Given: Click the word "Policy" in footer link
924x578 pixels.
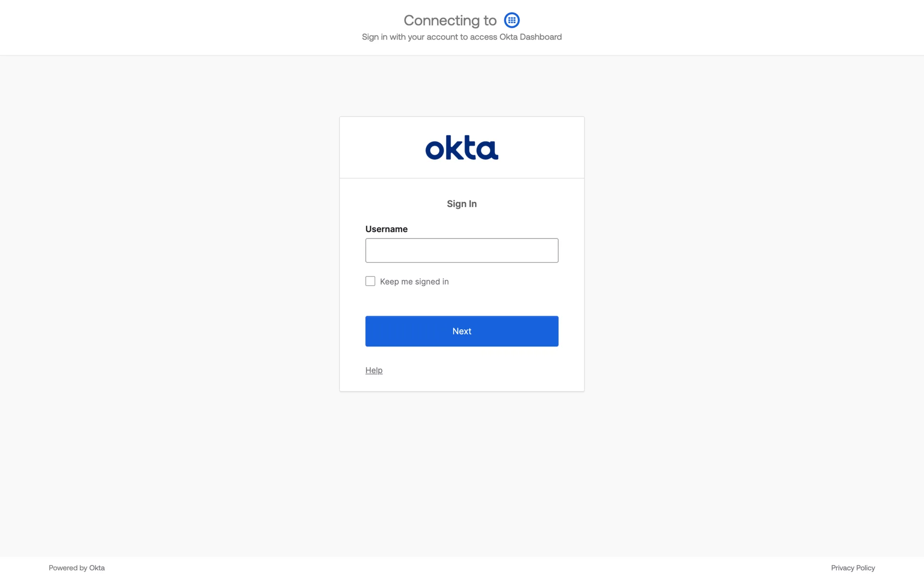Looking at the screenshot, I should (865, 568).
